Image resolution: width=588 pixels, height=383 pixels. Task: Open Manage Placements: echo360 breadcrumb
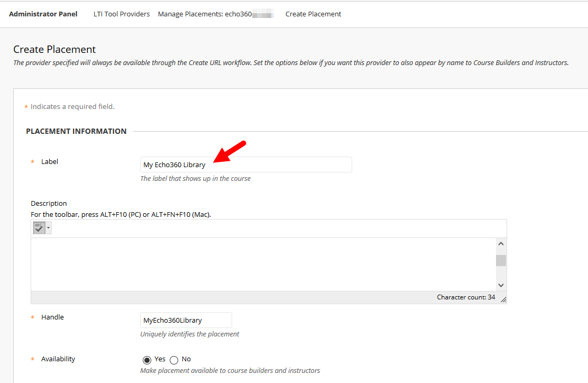click(x=216, y=14)
